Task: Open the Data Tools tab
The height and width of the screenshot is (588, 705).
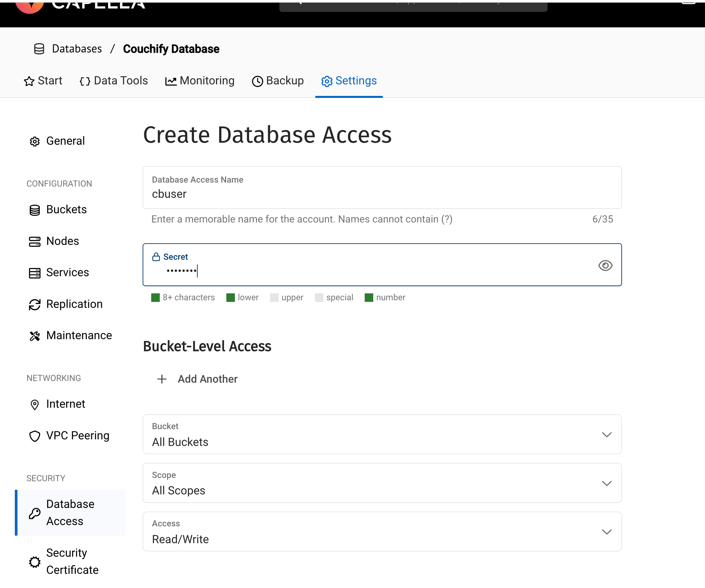Action: click(x=114, y=81)
